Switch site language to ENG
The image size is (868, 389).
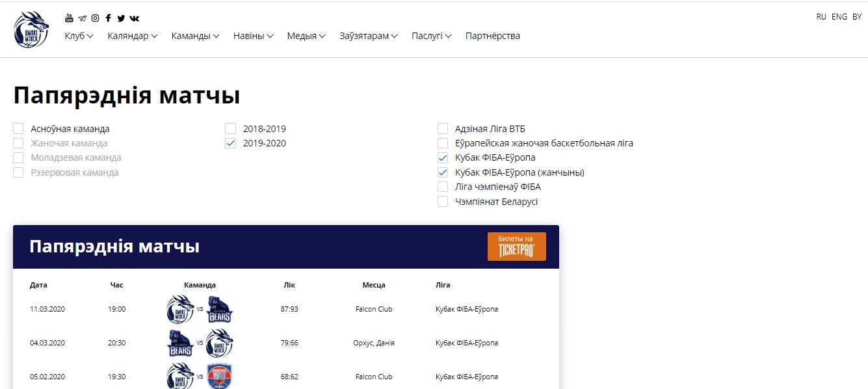[839, 17]
